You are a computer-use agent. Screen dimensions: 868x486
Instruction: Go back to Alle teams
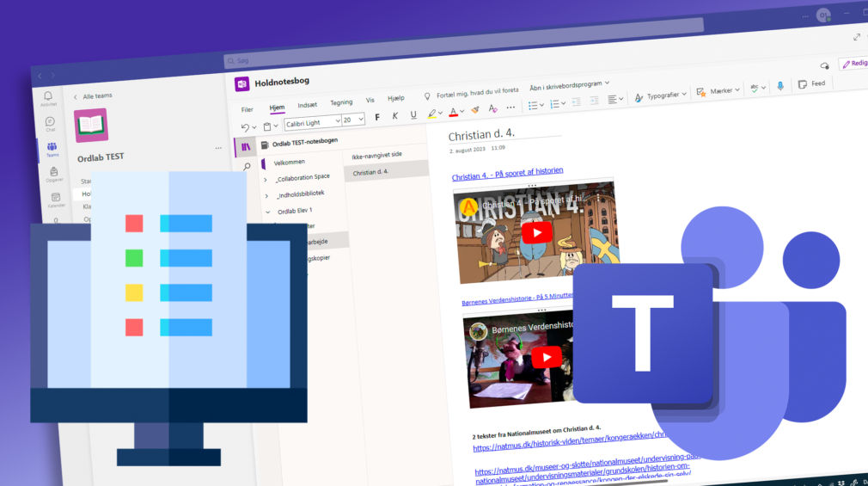[x=93, y=96]
